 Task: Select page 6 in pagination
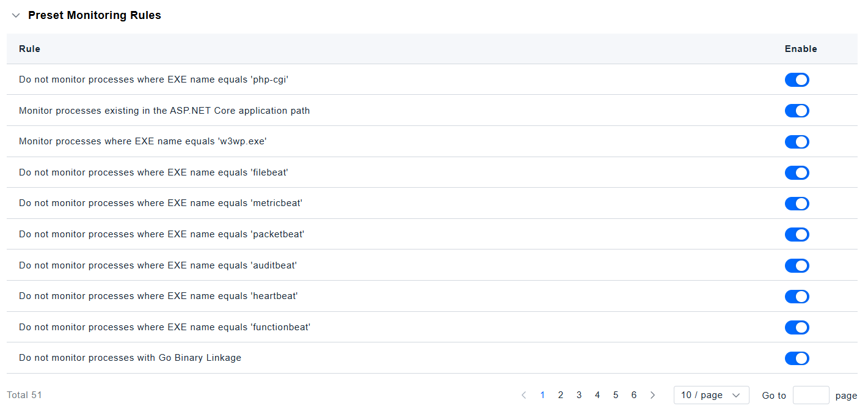(634, 395)
